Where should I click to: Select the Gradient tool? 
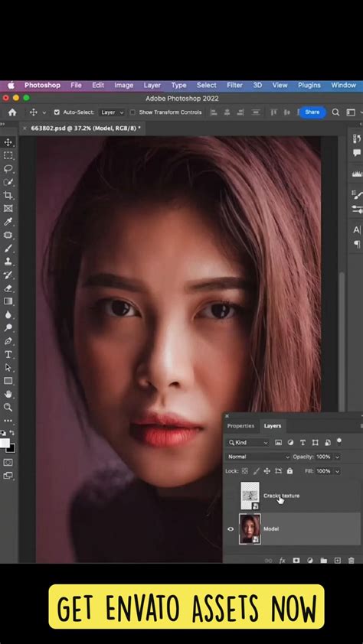pos(8,301)
